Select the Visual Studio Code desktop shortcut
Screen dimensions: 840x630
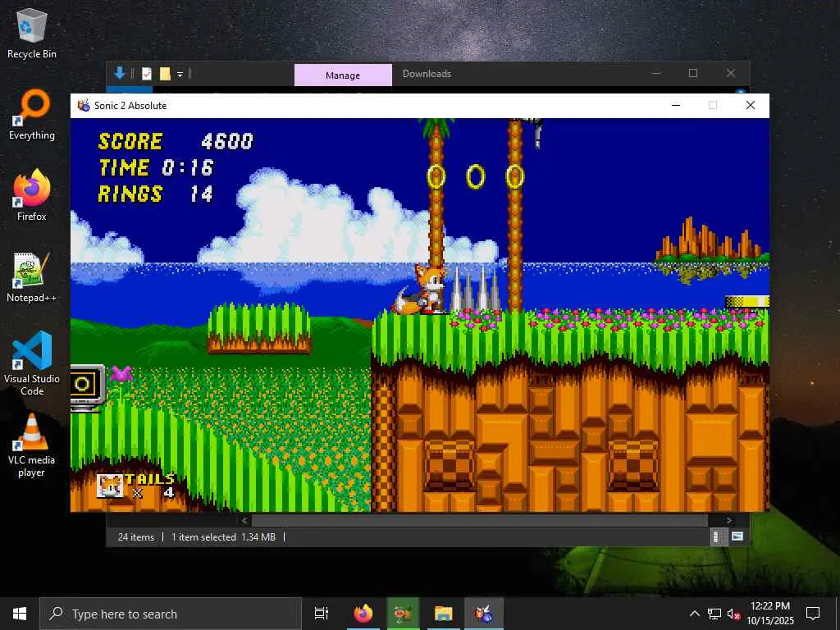pyautogui.click(x=32, y=363)
